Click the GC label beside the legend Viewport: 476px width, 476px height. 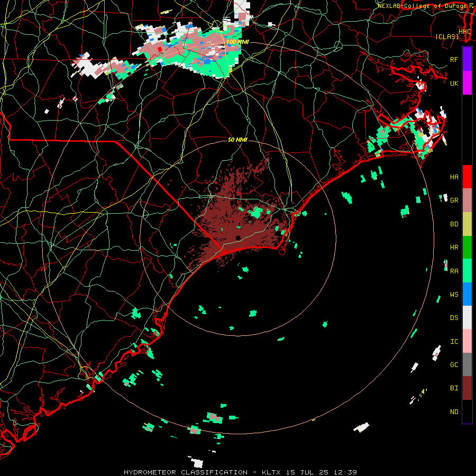[x=454, y=364]
